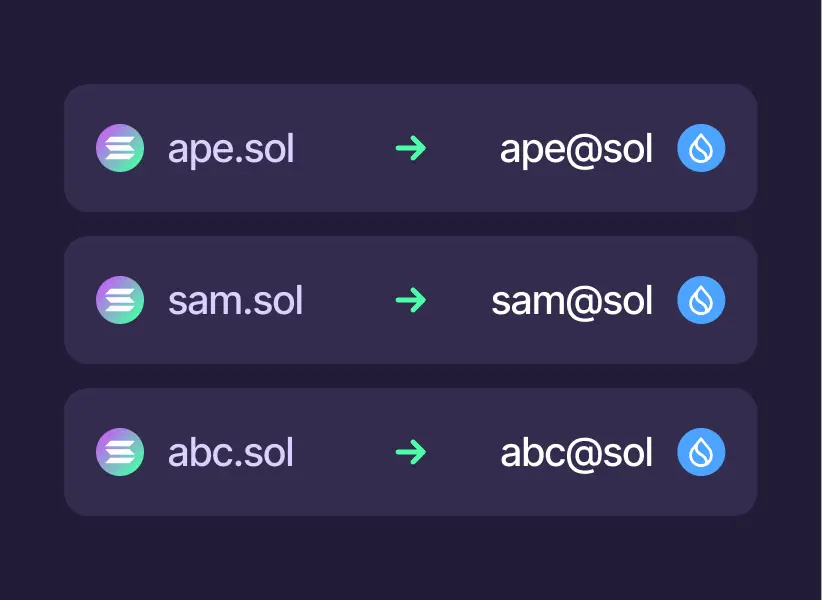Image resolution: width=822 pixels, height=600 pixels.
Task: Click the green arrow in the abc row
Action: tap(411, 452)
